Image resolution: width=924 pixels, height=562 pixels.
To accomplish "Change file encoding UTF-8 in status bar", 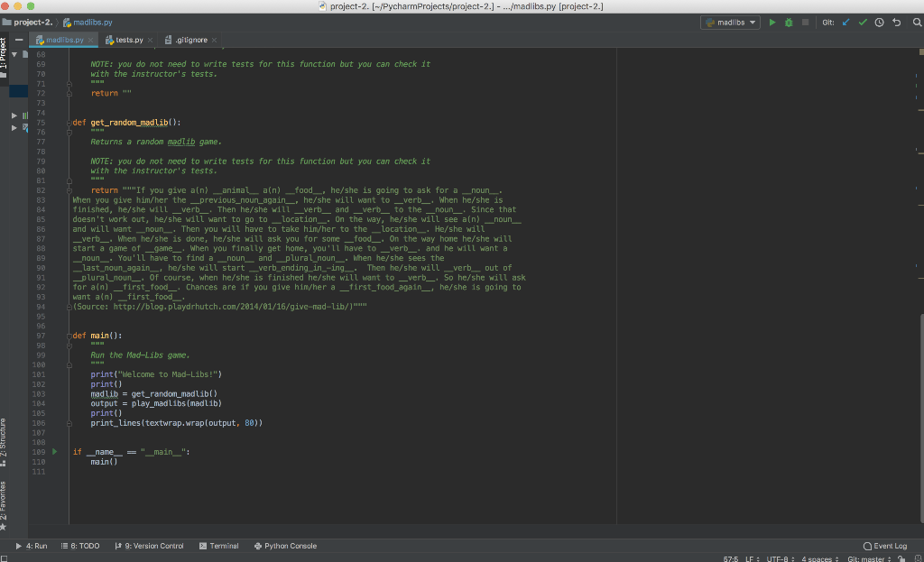I will point(781,559).
